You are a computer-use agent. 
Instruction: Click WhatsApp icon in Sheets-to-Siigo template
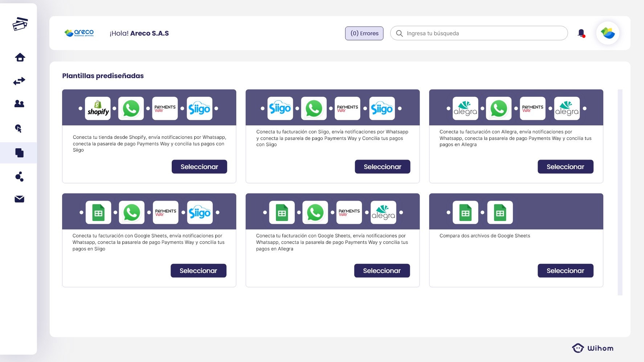click(x=131, y=212)
